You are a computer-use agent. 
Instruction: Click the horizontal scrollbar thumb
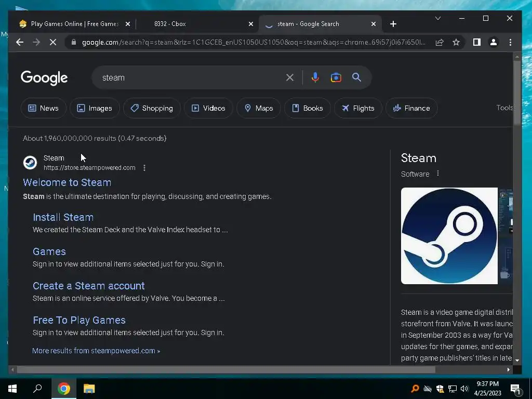pyautogui.click(x=226, y=369)
